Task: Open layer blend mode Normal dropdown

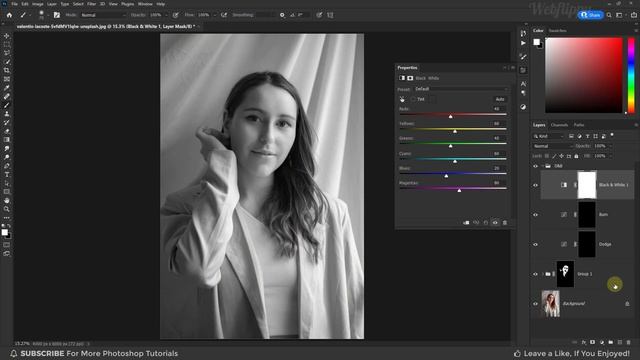Action: 552,146
